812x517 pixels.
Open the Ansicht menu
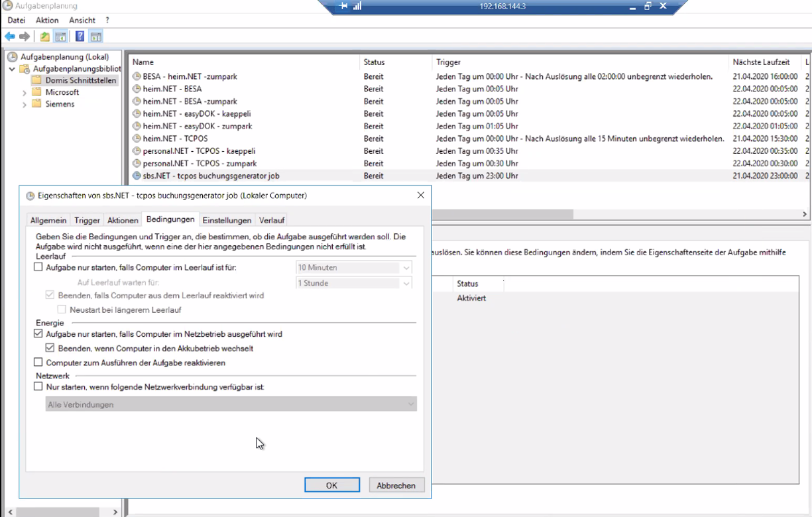[x=82, y=21]
